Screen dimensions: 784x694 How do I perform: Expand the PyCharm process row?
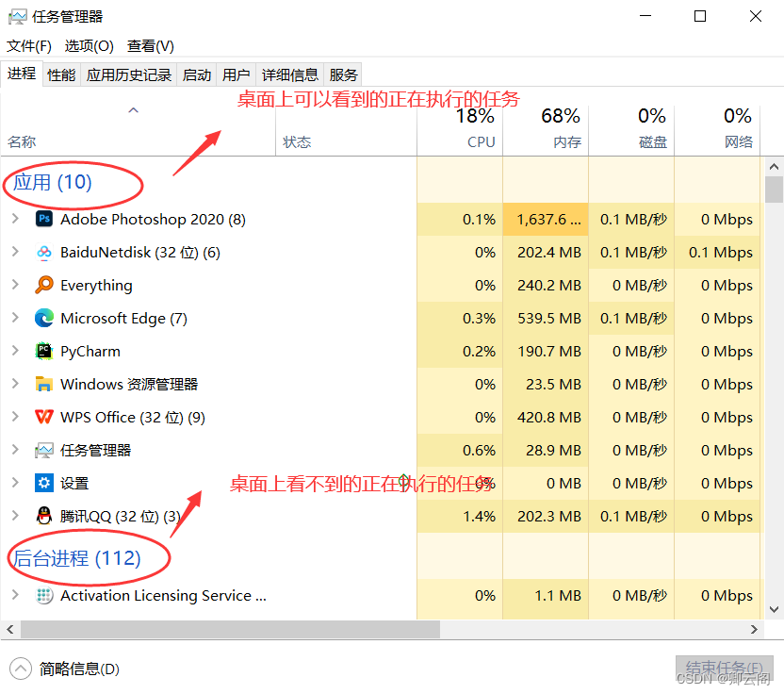[15, 351]
